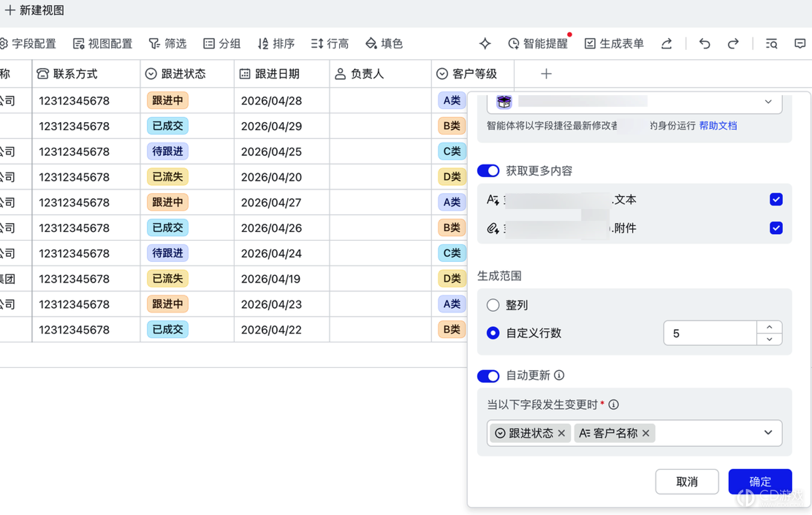
Task: Remove the 客户名称 tag
Action: pyautogui.click(x=646, y=433)
